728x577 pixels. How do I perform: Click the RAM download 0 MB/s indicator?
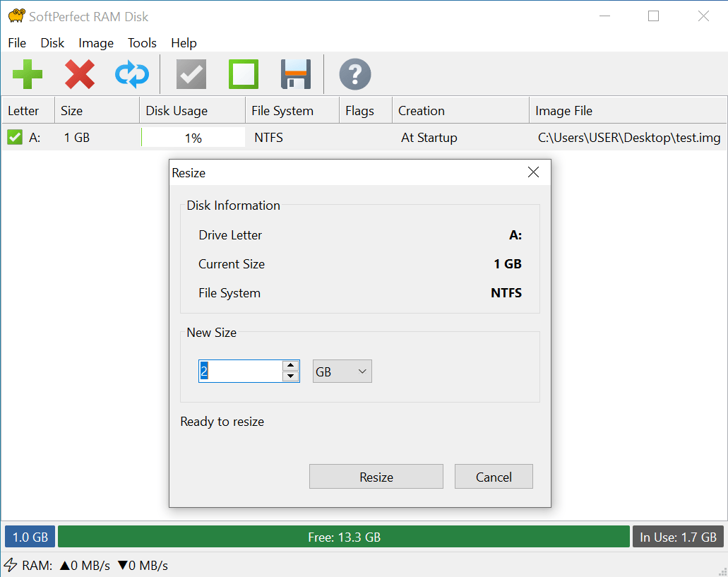click(143, 566)
